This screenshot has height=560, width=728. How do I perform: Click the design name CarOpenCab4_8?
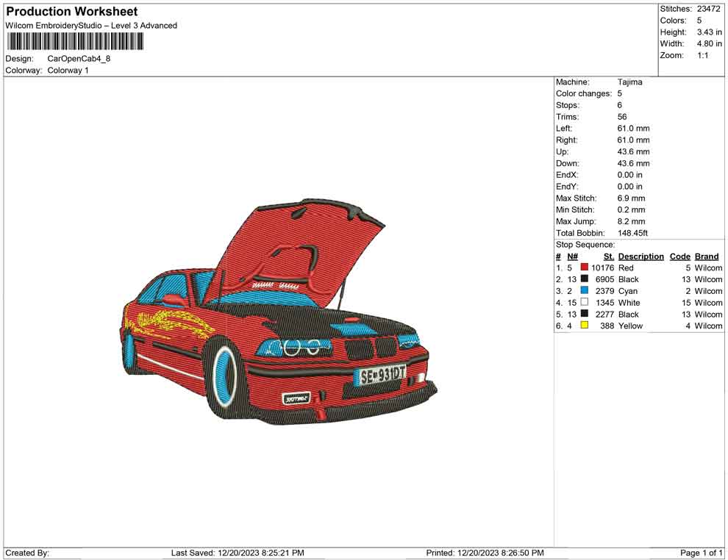point(79,59)
